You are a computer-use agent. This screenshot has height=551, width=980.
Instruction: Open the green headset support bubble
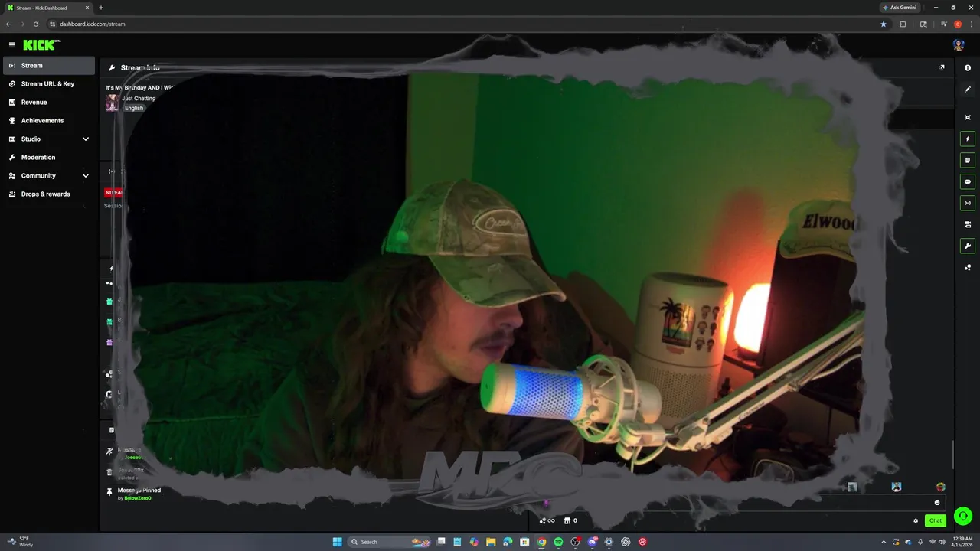click(x=963, y=516)
